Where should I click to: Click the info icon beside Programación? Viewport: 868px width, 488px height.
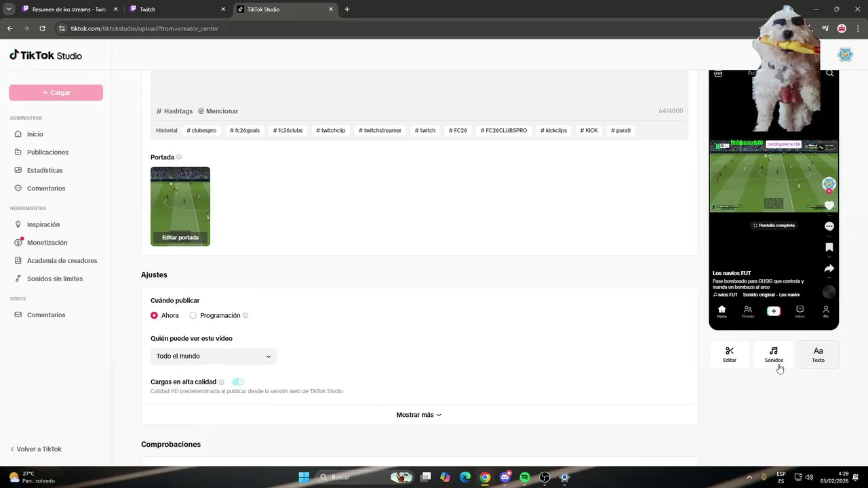(245, 316)
